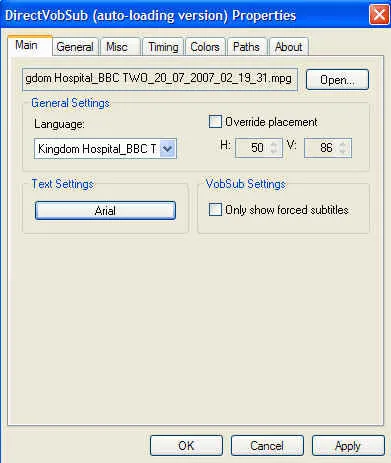The height and width of the screenshot is (463, 391).
Task: Open the Misc tab
Action: [x=120, y=47]
